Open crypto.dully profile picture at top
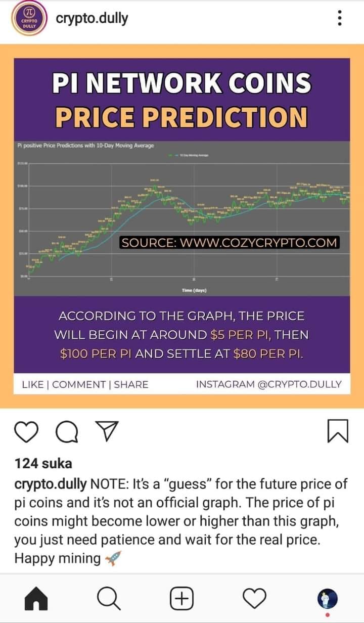 click(28, 19)
